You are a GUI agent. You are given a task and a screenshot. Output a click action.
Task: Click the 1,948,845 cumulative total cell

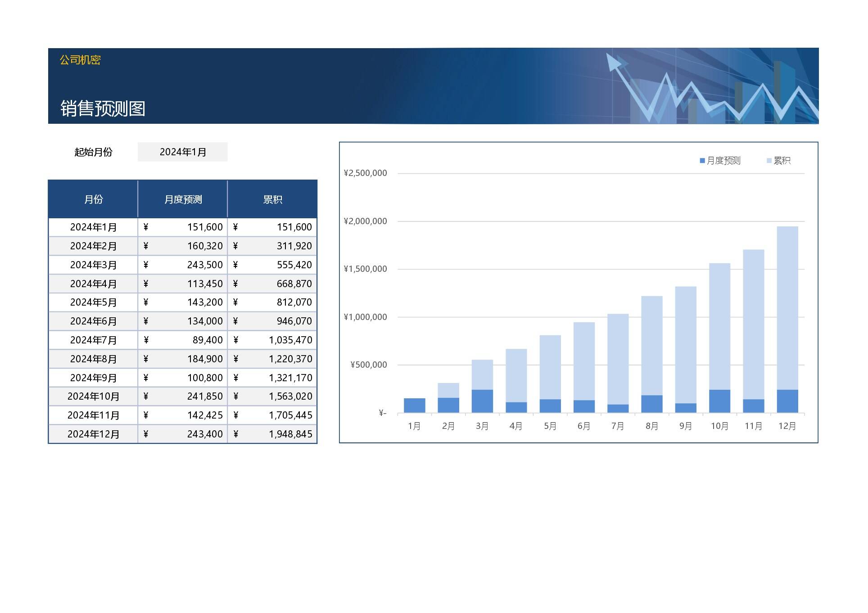[290, 434]
